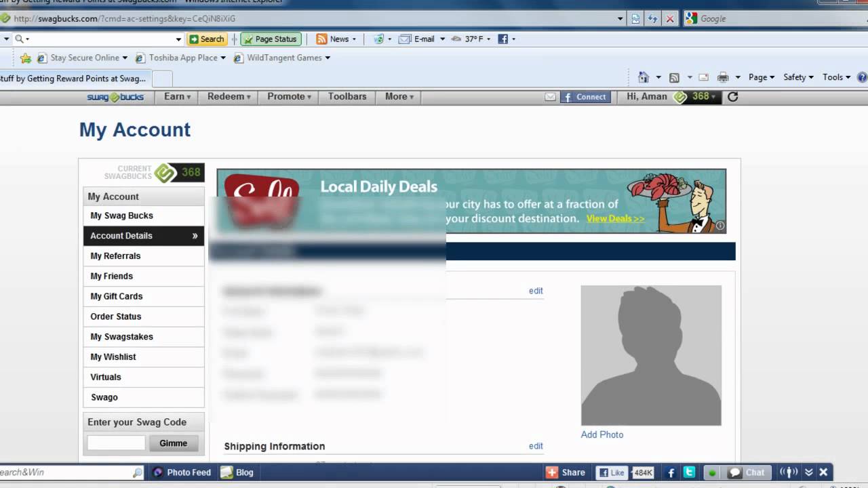Select Account Details in sidebar

tap(144, 236)
